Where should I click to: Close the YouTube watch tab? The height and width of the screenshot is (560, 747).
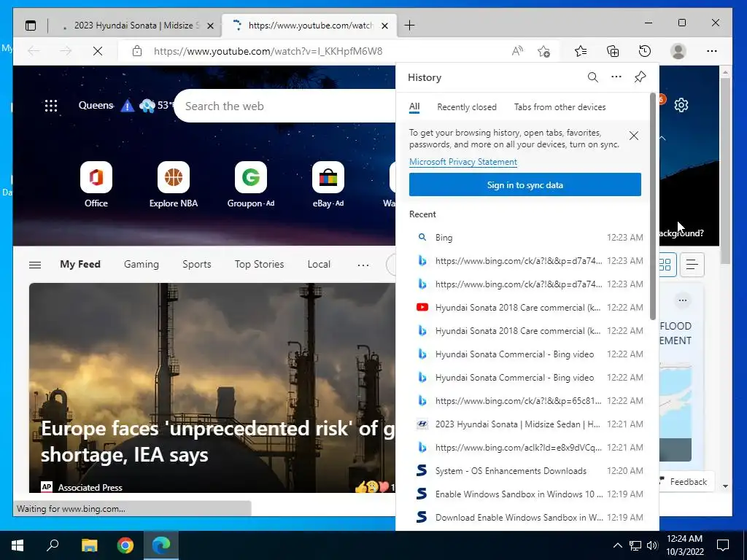[385, 26]
